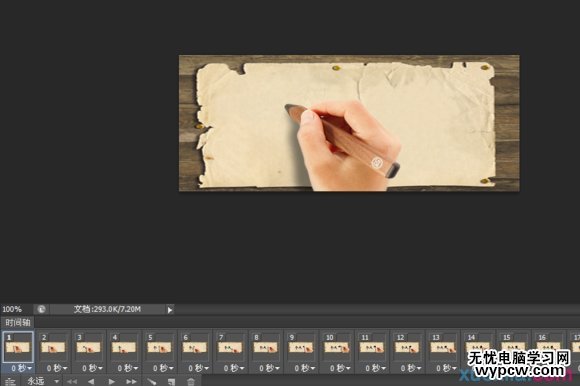Screen dimensions: 580x386
Task: Select frame 10 thumbnail
Action: (x=337, y=347)
